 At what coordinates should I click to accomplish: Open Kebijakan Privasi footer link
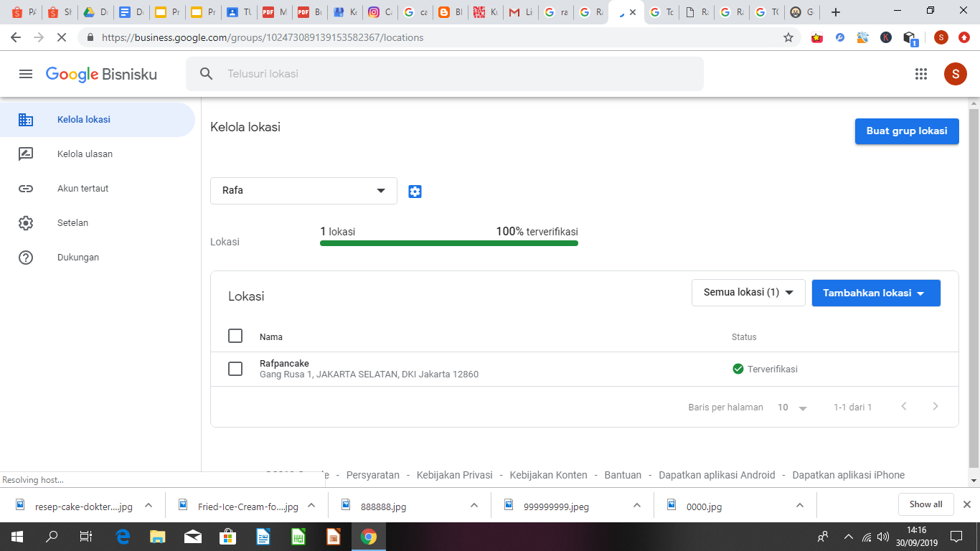pos(455,475)
